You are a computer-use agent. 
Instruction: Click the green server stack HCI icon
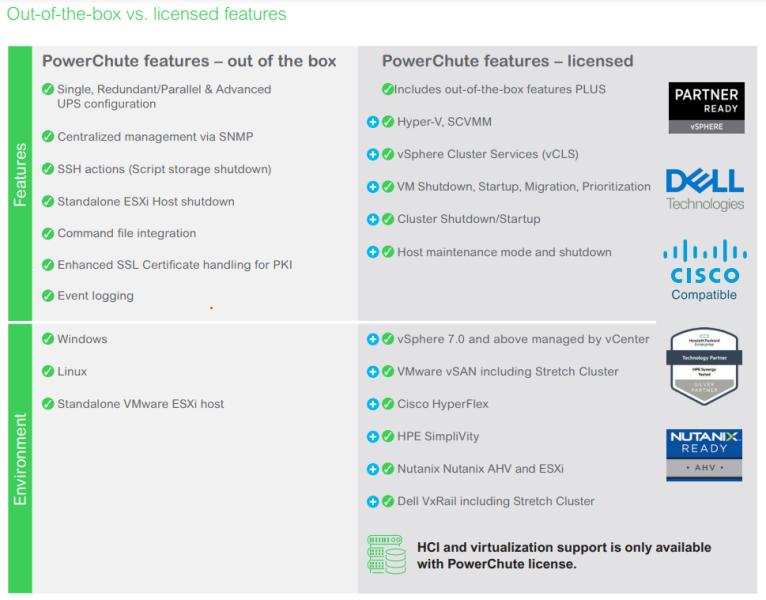385,556
